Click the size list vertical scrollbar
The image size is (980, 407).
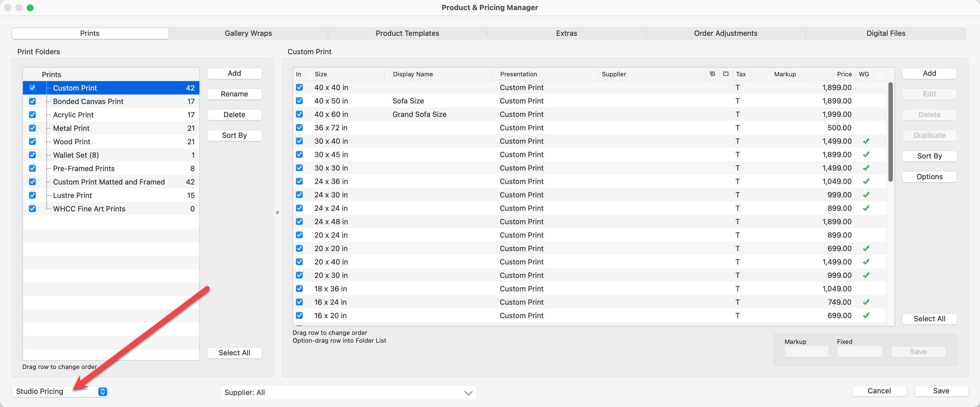click(x=890, y=132)
